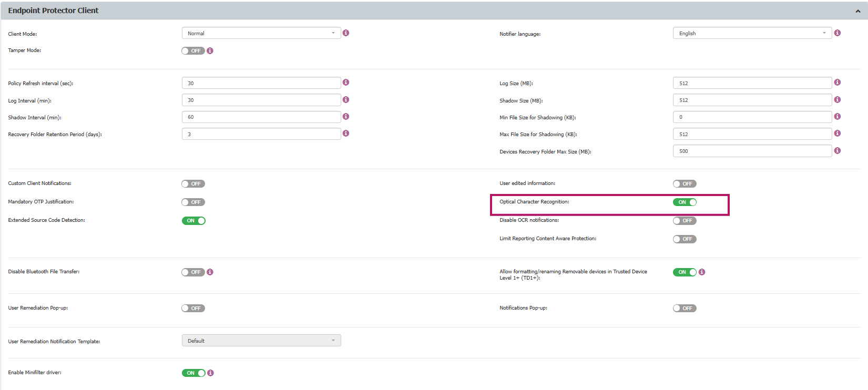
Task: Open info icon for Devices Recovery Folder Max Size
Action: 838,151
